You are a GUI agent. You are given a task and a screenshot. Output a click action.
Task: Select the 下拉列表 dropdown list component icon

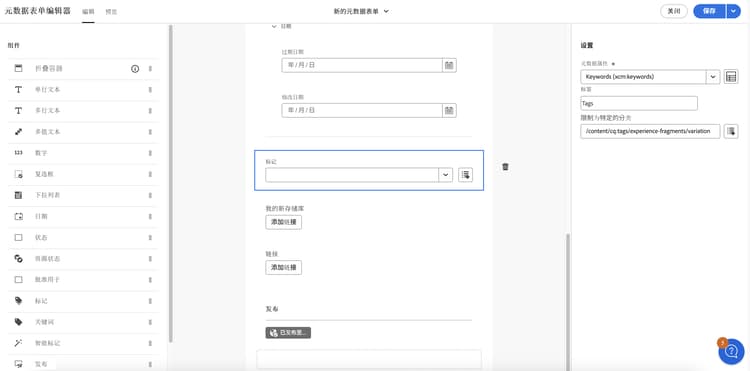(x=19, y=195)
